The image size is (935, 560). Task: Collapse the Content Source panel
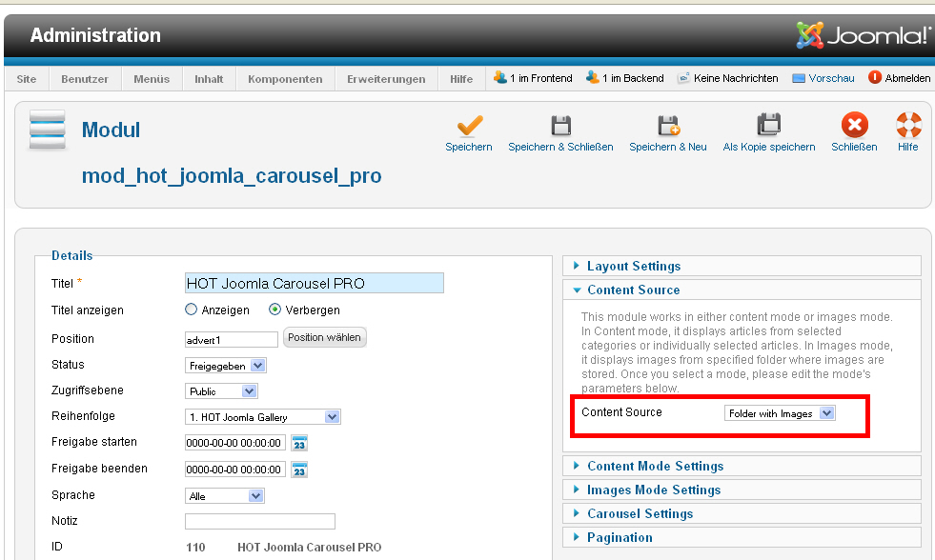pyautogui.click(x=742, y=290)
